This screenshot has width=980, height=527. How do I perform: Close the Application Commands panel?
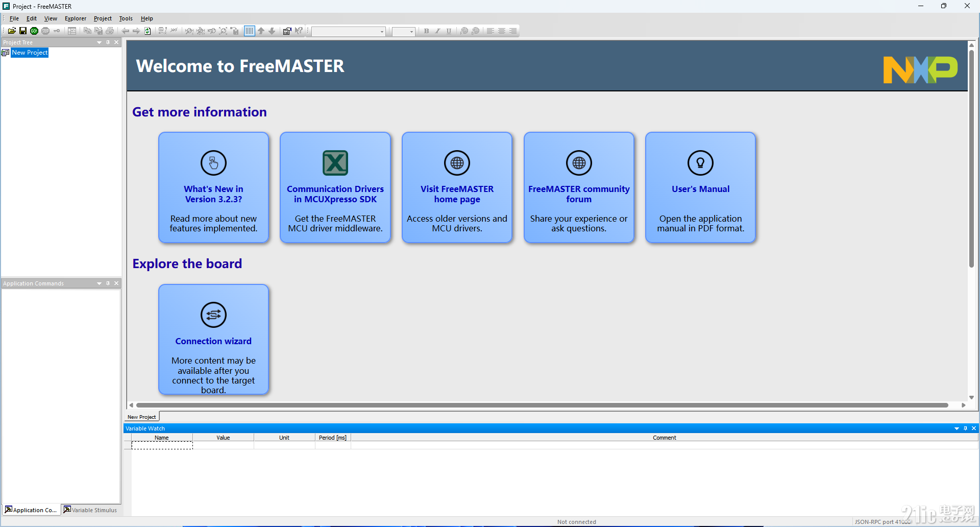click(116, 283)
